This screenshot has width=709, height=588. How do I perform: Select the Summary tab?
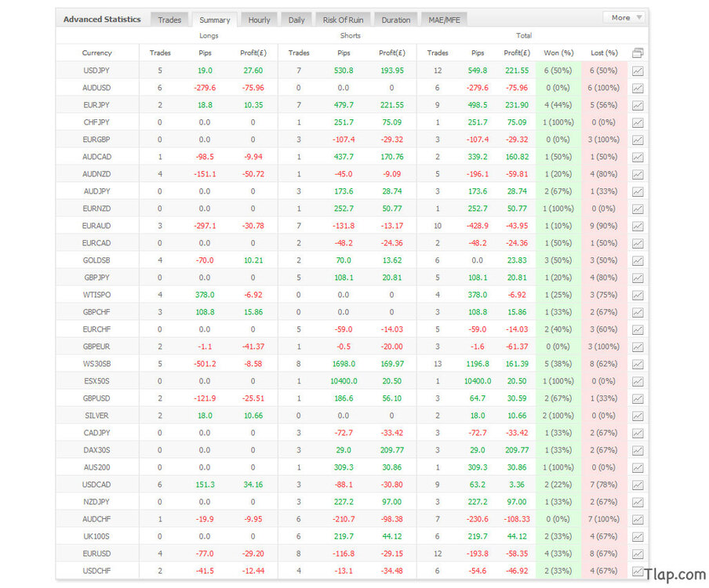point(214,20)
